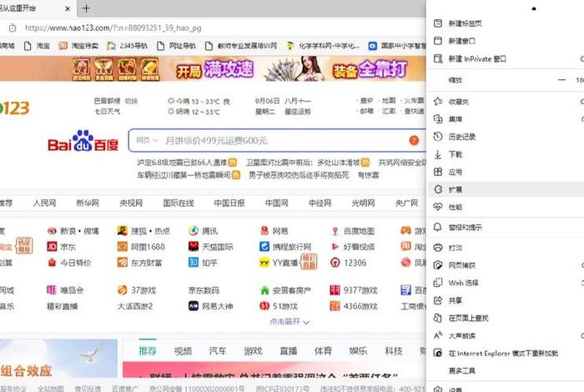Open the 网址导航 bookmark
Viewport: 584px width, 392px height.
[176, 46]
